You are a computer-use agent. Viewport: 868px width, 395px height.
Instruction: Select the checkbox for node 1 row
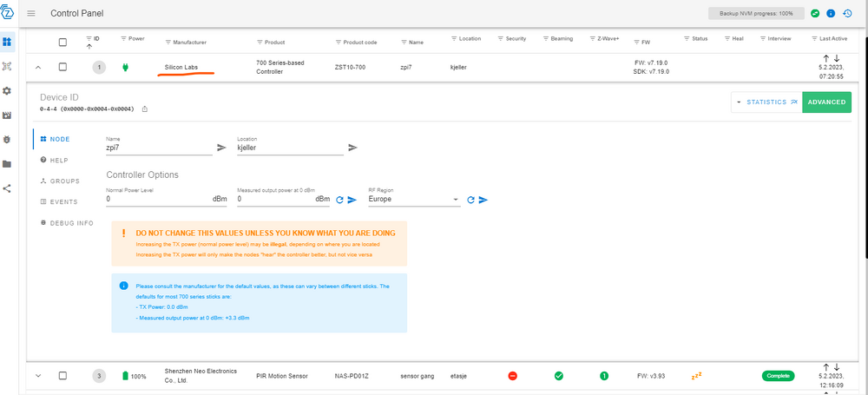(62, 67)
